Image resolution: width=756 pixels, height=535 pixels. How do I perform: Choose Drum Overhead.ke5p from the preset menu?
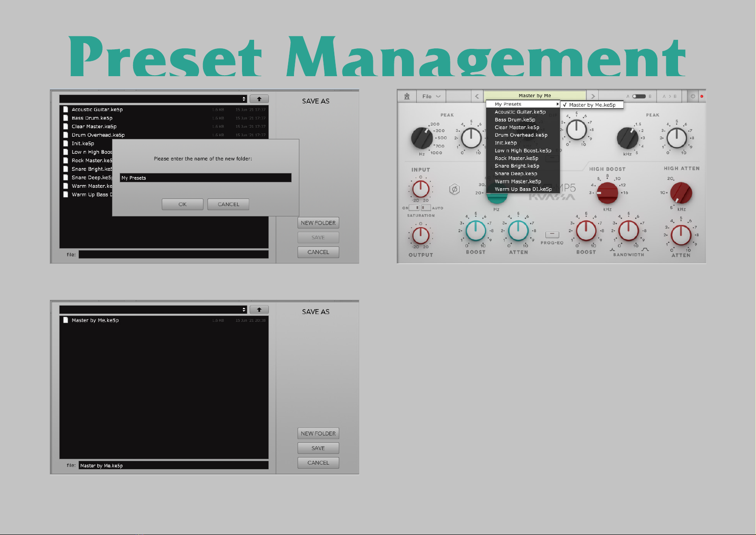coord(523,135)
